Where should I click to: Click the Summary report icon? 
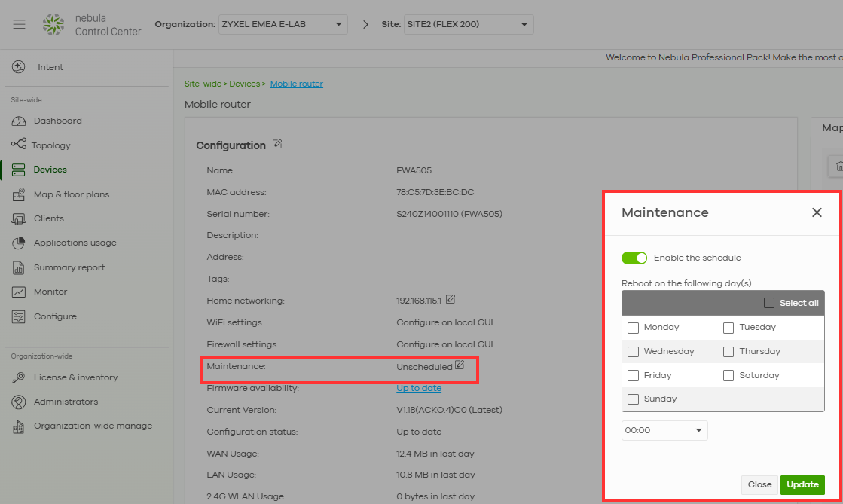[x=18, y=267]
